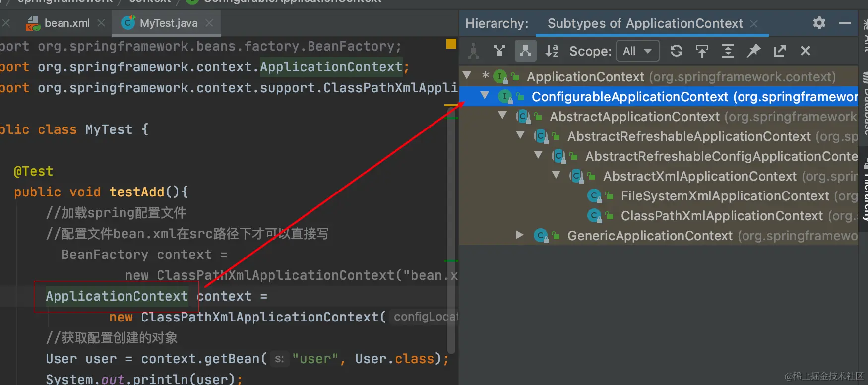Collapse the ApplicationContext root node
868x385 pixels.
pos(467,76)
